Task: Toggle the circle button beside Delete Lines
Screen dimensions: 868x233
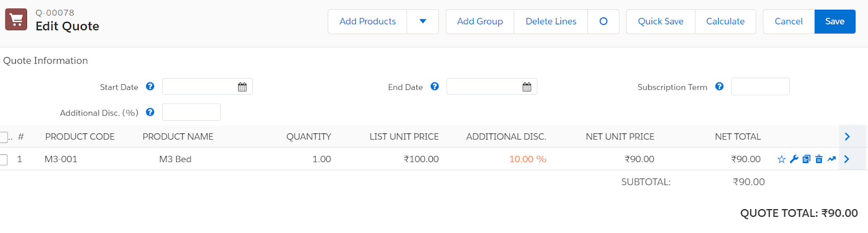Action: [x=603, y=22]
